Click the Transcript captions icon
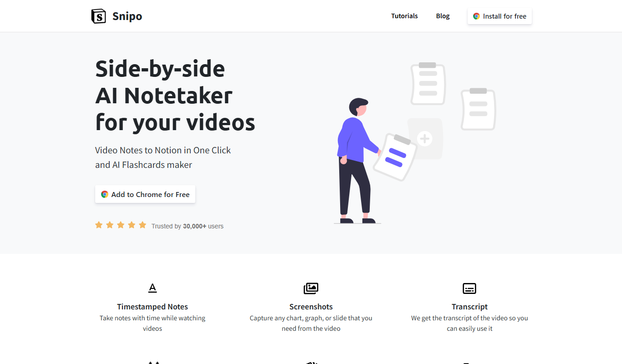622x364 pixels. point(469,288)
